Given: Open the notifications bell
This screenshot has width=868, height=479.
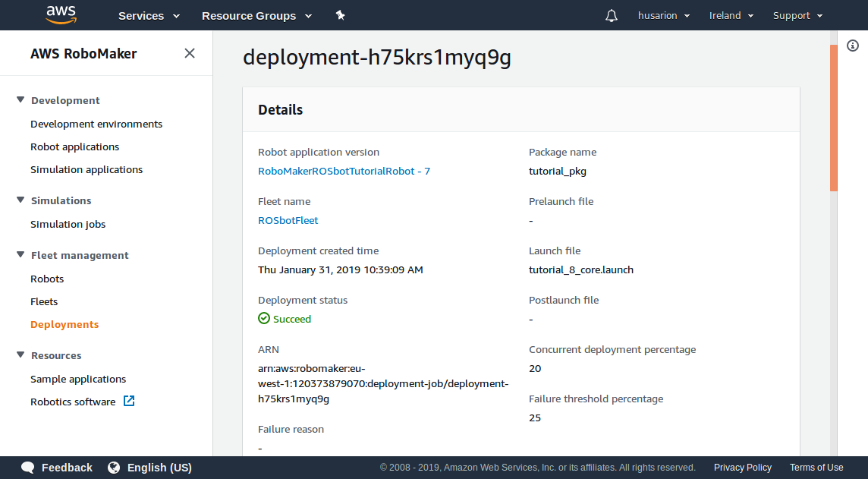Looking at the screenshot, I should (611, 15).
